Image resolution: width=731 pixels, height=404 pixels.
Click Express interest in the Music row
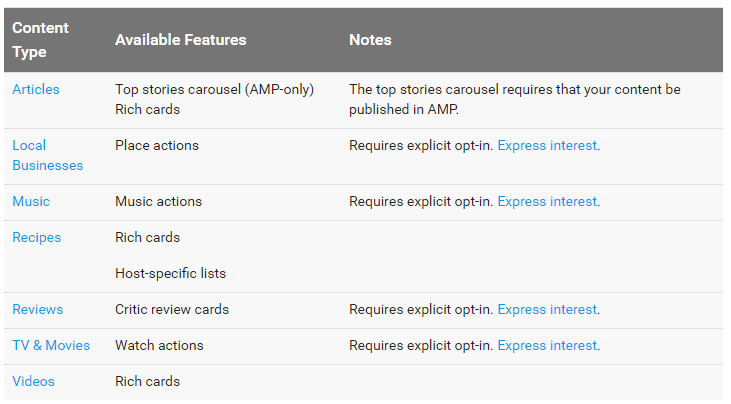point(547,201)
